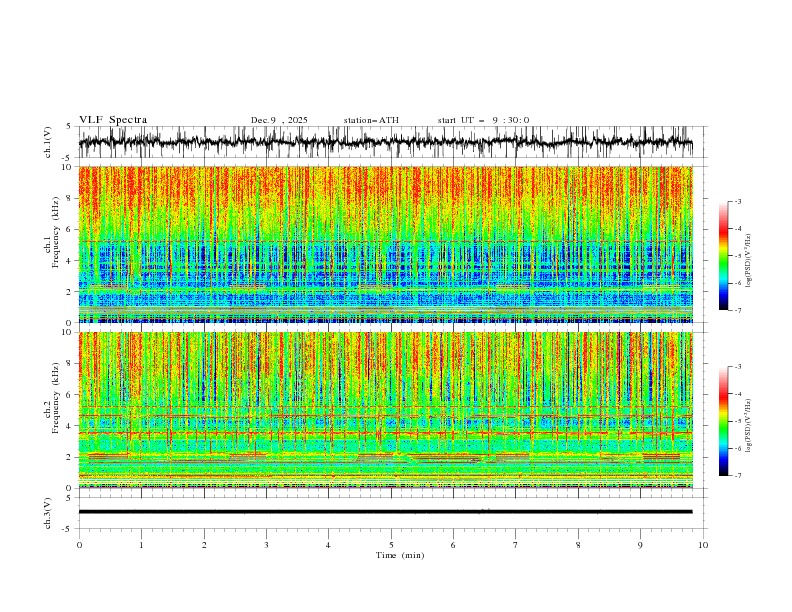Click the time axis tick label "4"
792x612 pixels.
coord(328,545)
